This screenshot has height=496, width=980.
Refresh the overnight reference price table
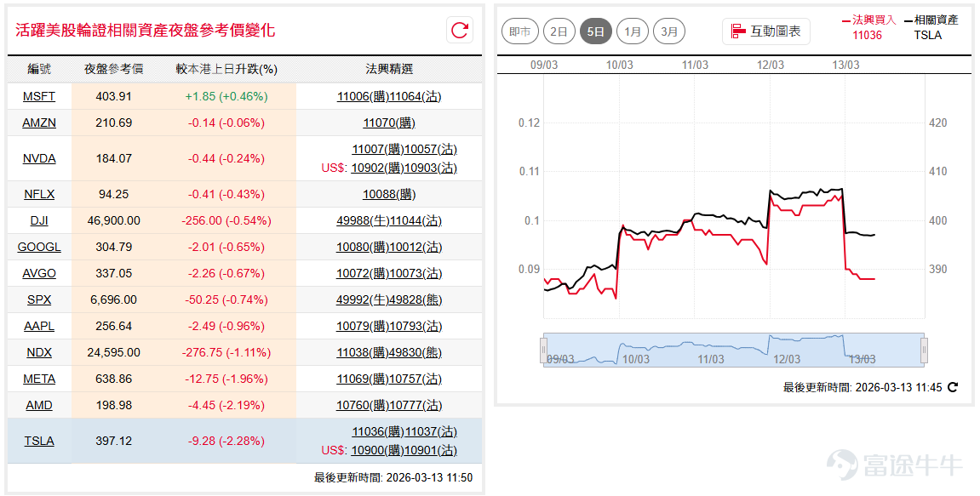coord(460,30)
